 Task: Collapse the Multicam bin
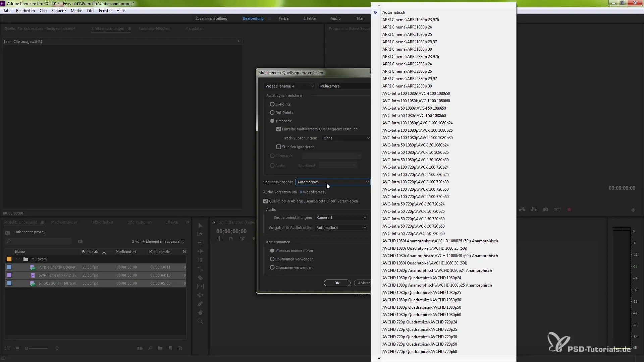(18, 259)
